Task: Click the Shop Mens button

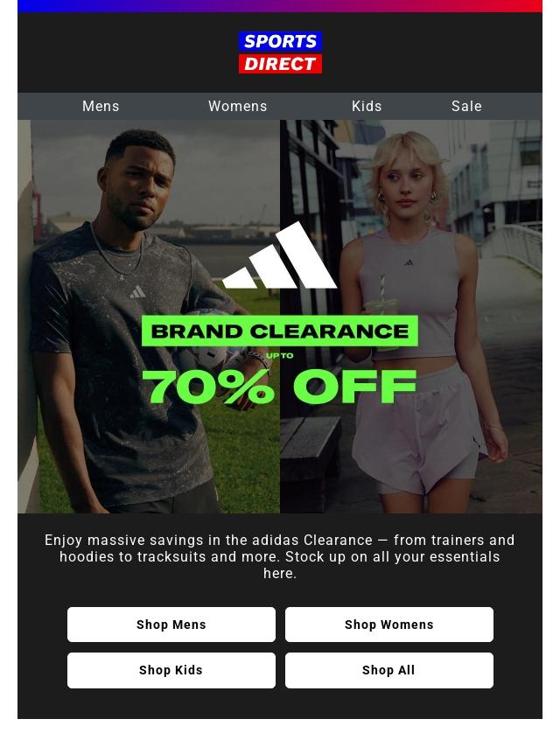Action: (x=171, y=624)
